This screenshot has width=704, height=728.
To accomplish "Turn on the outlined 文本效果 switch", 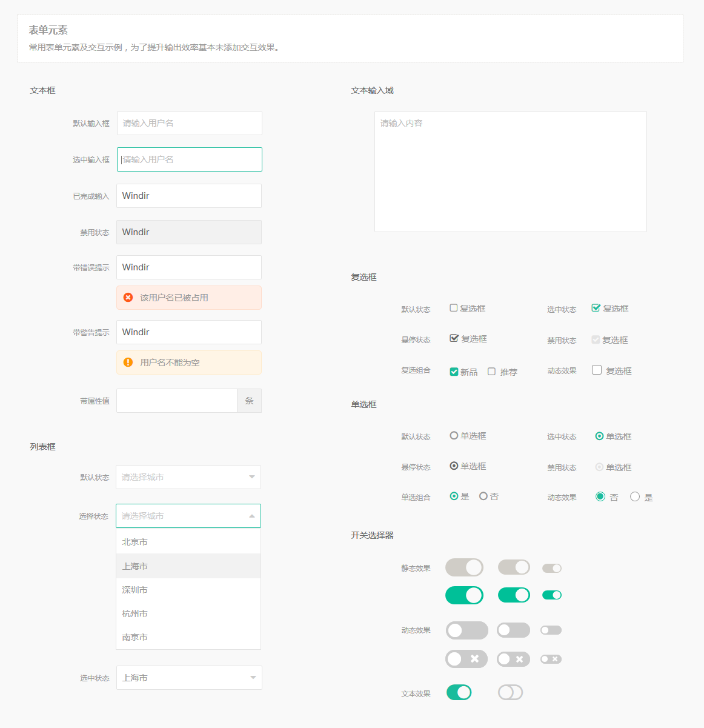I will coord(510,692).
